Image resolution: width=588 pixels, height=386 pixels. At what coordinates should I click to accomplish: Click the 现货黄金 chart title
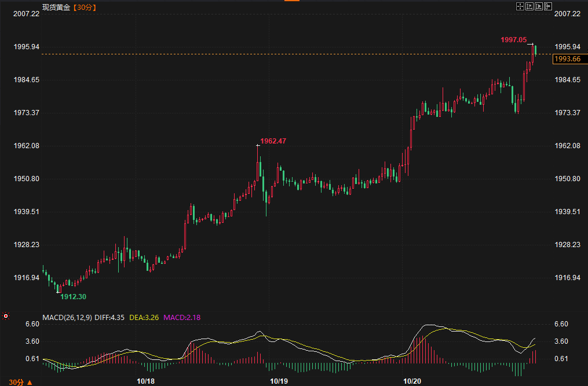click(x=56, y=8)
